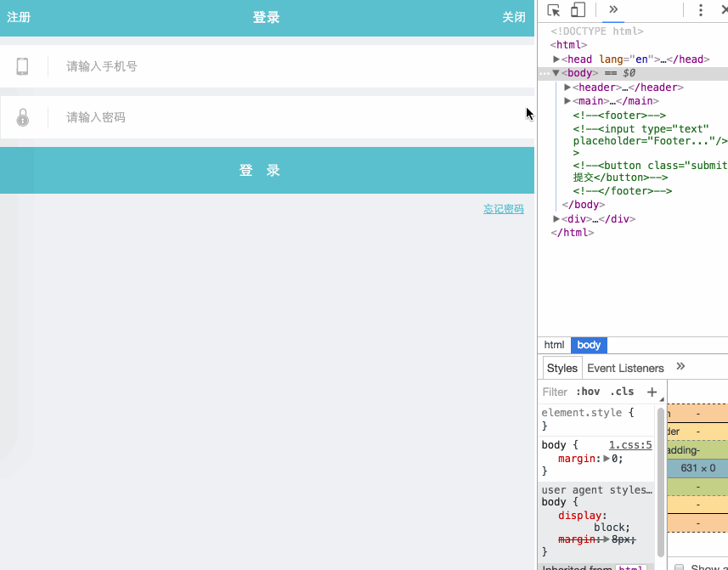Toggle the .cls class editor button
This screenshot has width=728, height=570.
point(622,392)
